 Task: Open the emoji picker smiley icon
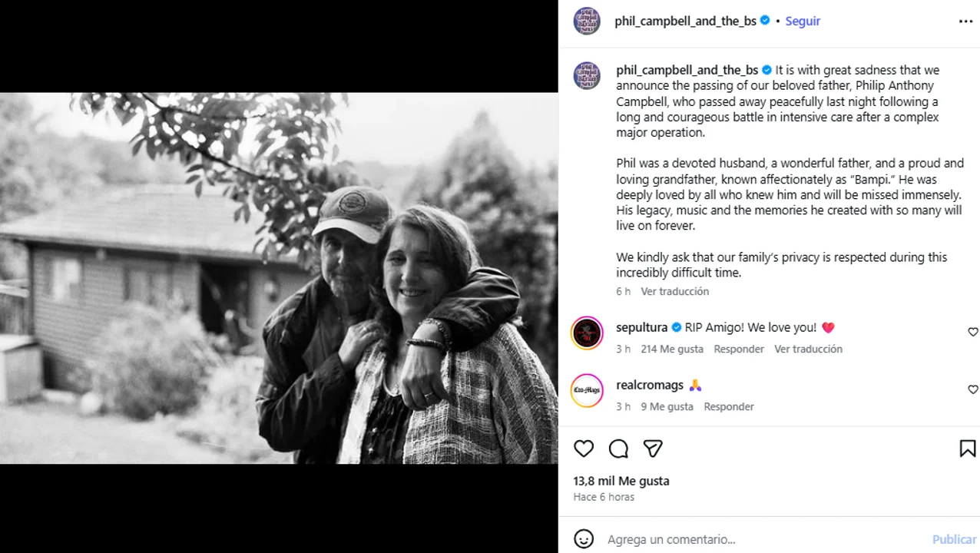(584, 539)
